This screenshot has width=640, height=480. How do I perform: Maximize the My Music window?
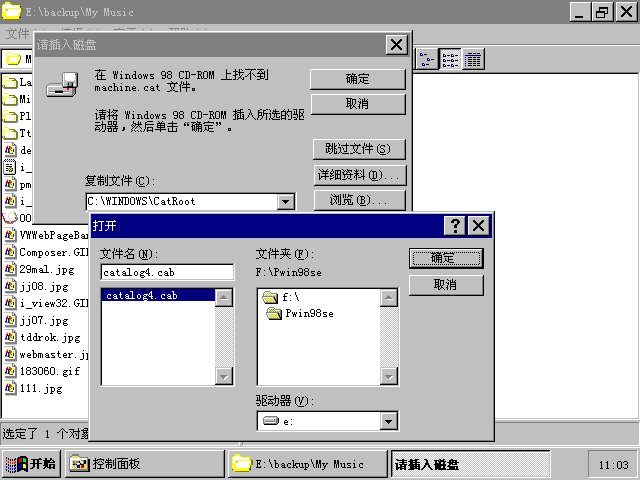(602, 12)
